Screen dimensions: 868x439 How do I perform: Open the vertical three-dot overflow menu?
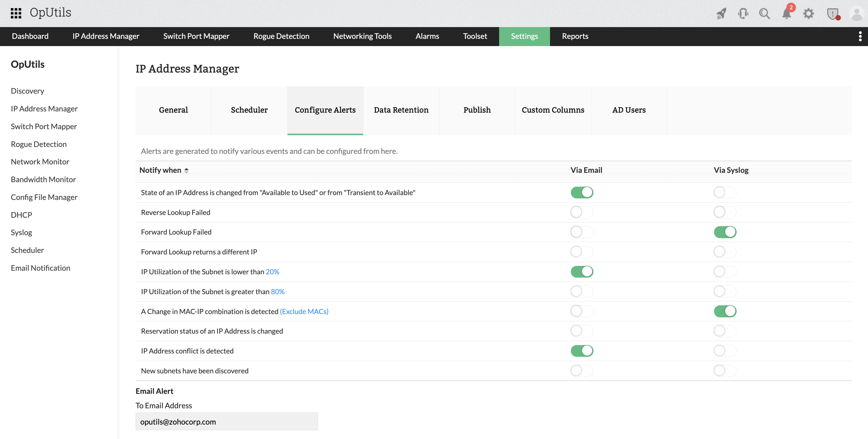click(x=860, y=36)
